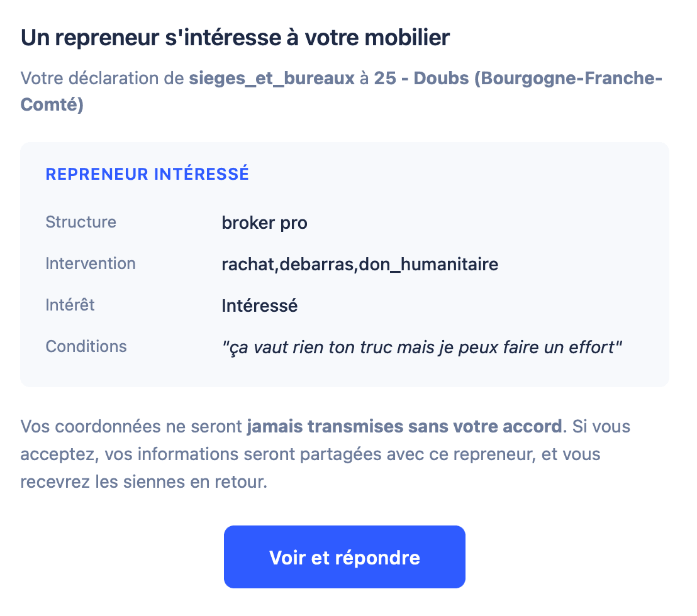Select the "rachat,debarras,don_humanitaire" intervention value
697x616 pixels.
[360, 264]
